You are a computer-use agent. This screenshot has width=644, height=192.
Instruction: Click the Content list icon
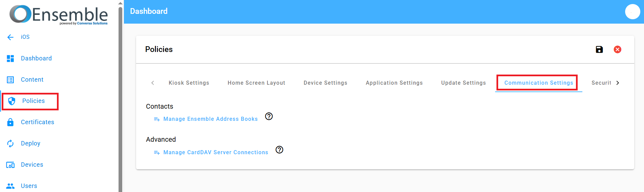coord(10,80)
